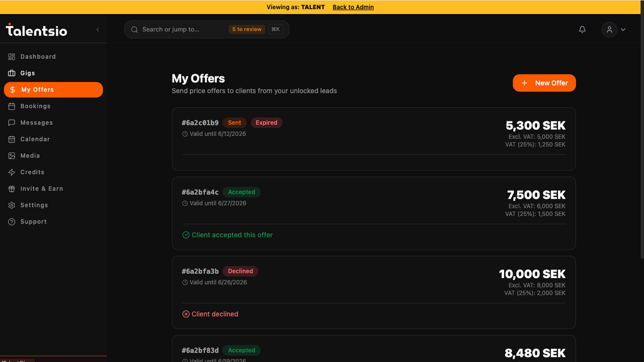Click the Bookings calendar icon
This screenshot has width=644, height=362.
12,107
